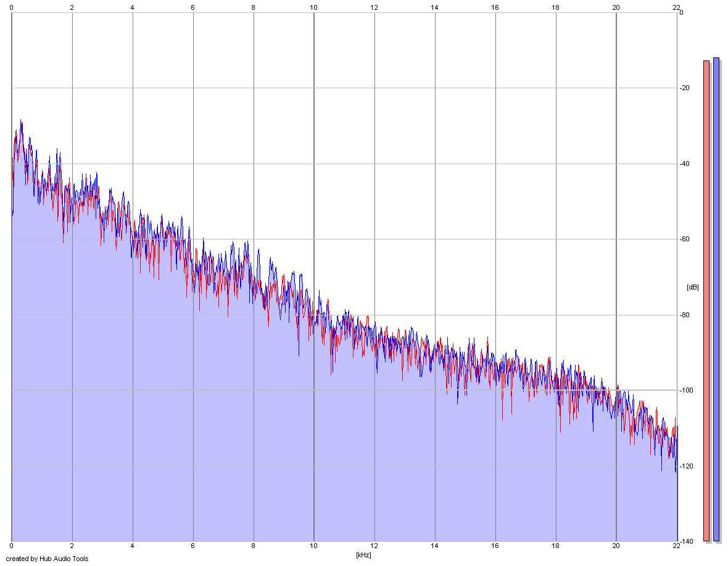Click the [kHz] unit label below the graph
Viewport: 728px width, 566px height.
pyautogui.click(x=363, y=555)
